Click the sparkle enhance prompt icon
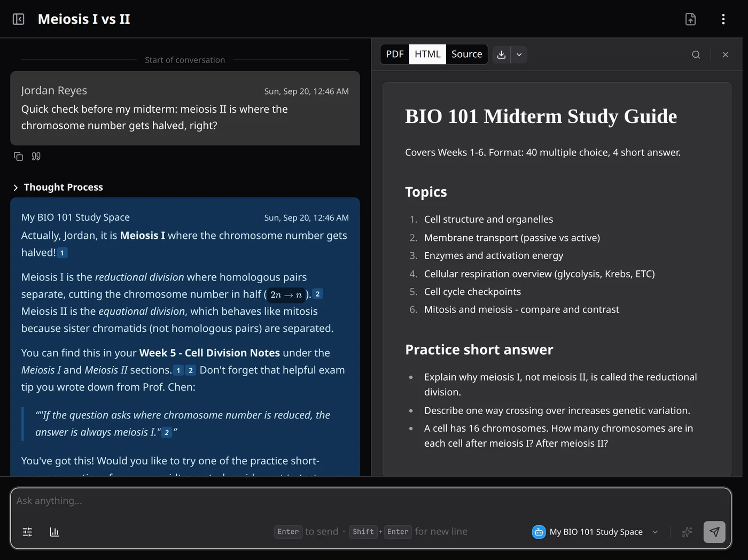Viewport: 748px width, 560px height. point(687,532)
